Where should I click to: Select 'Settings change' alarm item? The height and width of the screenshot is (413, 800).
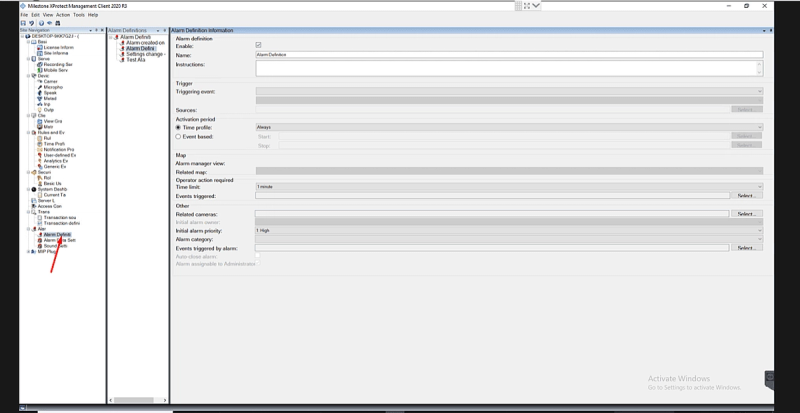pos(145,54)
